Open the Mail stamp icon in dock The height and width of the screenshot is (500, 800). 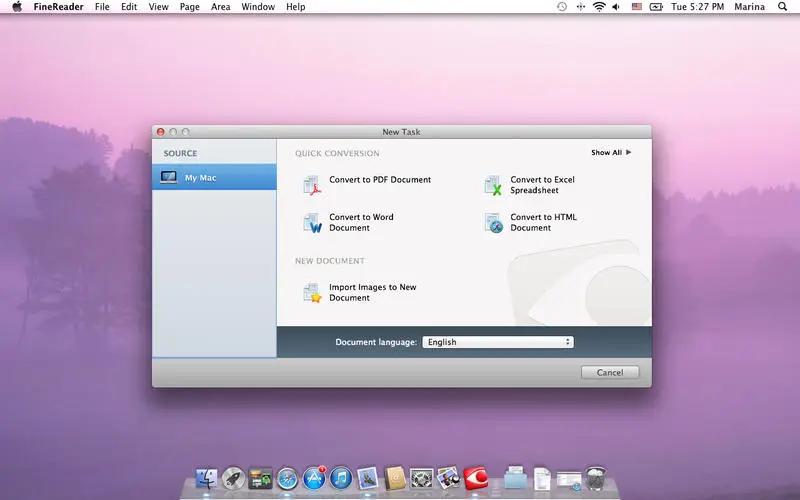point(368,479)
